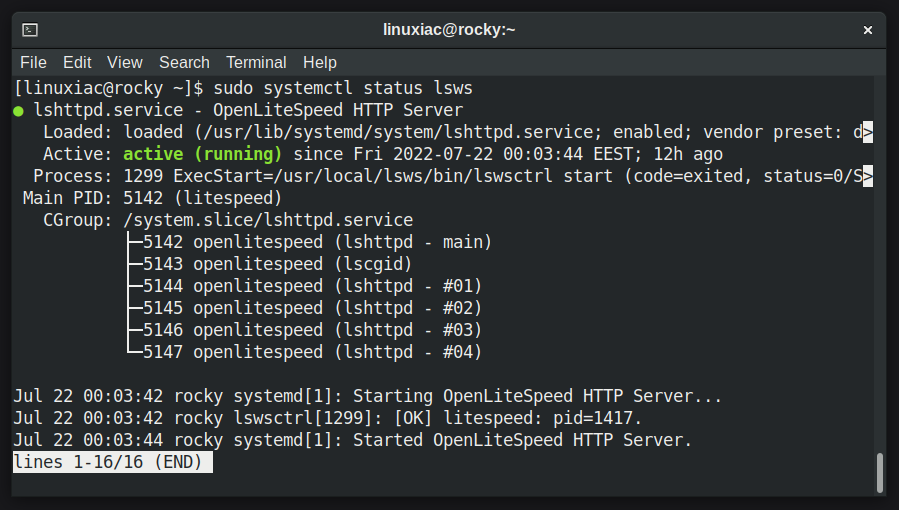Click the 'sudo systemctl status lsws' command text
This screenshot has width=899, height=510.
pos(343,88)
